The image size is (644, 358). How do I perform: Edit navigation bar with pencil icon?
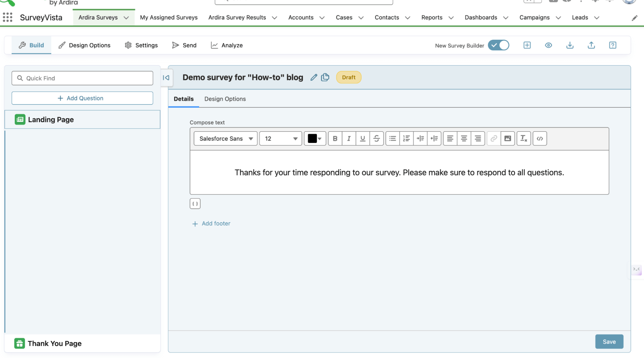tap(634, 18)
